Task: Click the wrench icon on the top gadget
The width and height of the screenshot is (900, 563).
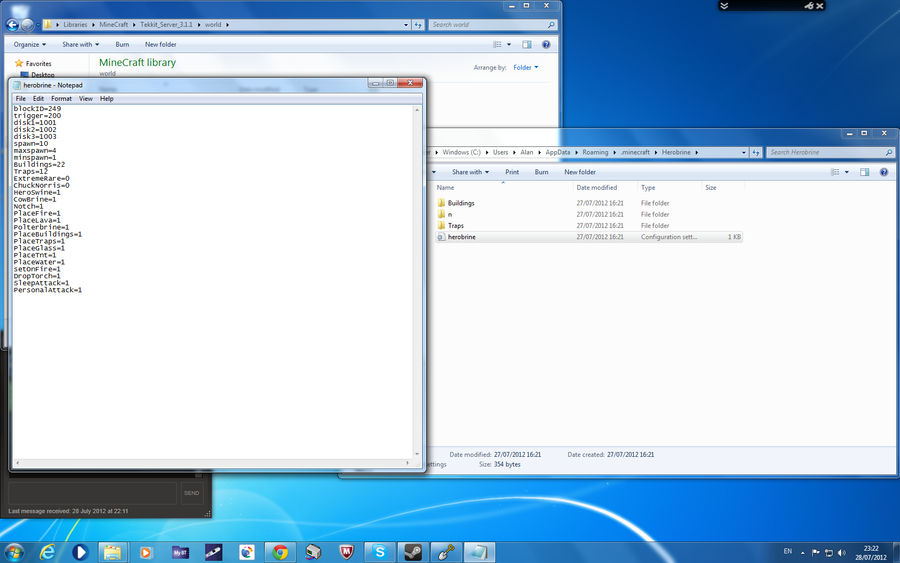Action: coord(809,6)
